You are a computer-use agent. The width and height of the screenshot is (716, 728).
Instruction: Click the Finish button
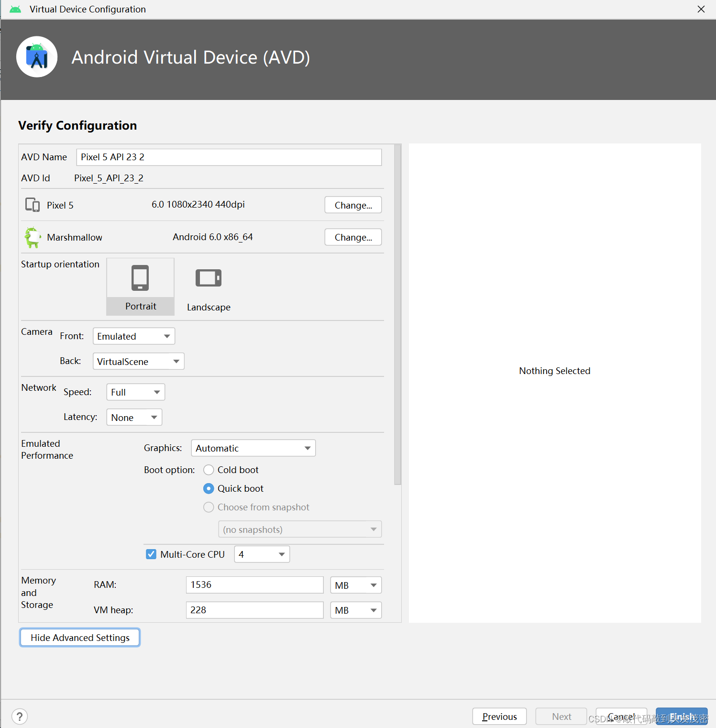[682, 716]
